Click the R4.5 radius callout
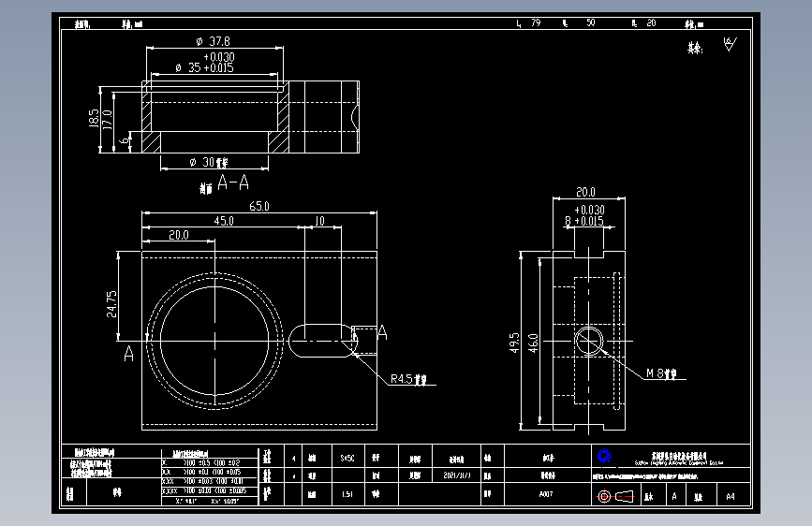This screenshot has height=526, width=812. 408,379
